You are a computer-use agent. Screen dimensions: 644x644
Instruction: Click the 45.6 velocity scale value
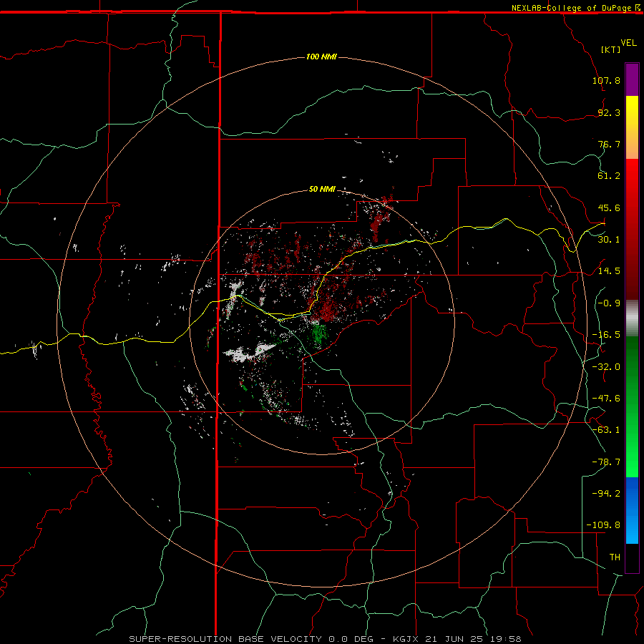click(609, 208)
